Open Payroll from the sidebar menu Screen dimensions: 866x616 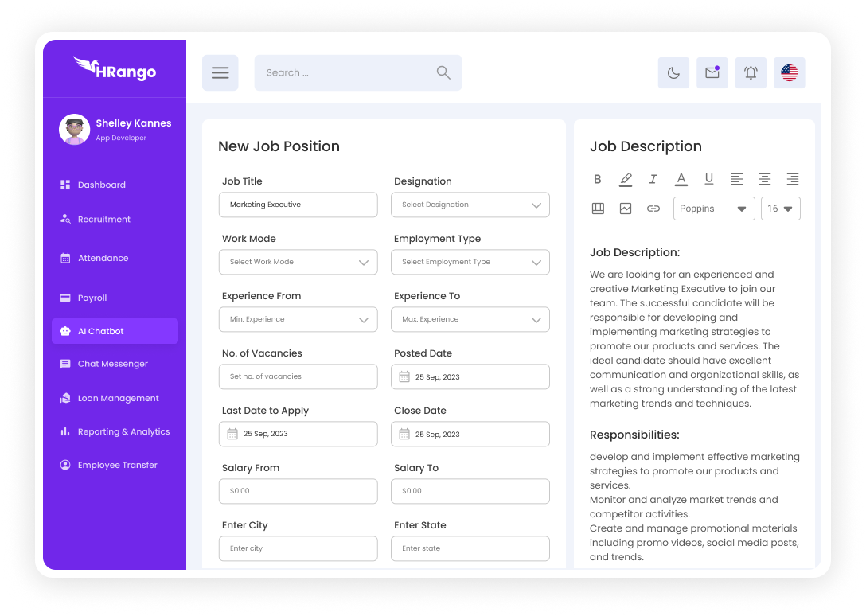92,298
